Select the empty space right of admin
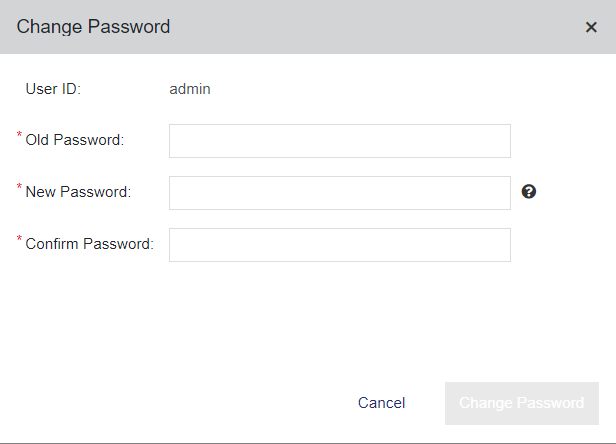 pos(393,89)
